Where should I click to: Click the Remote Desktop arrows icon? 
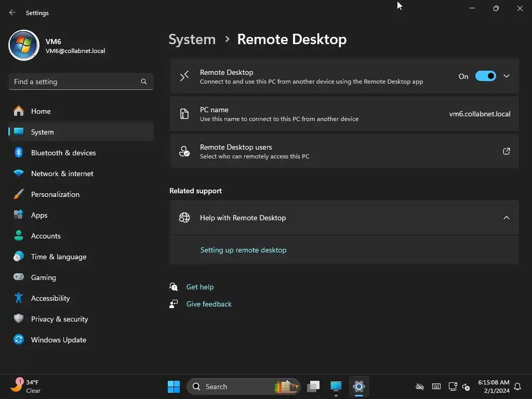point(184,76)
